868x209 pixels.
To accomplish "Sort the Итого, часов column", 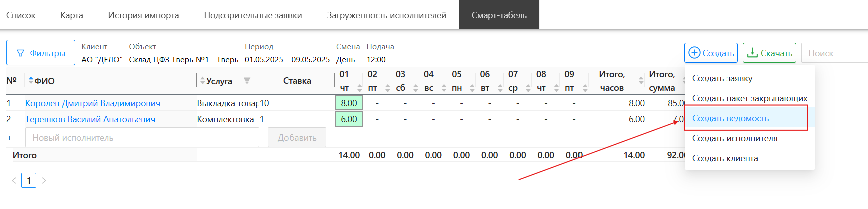I will click(641, 81).
